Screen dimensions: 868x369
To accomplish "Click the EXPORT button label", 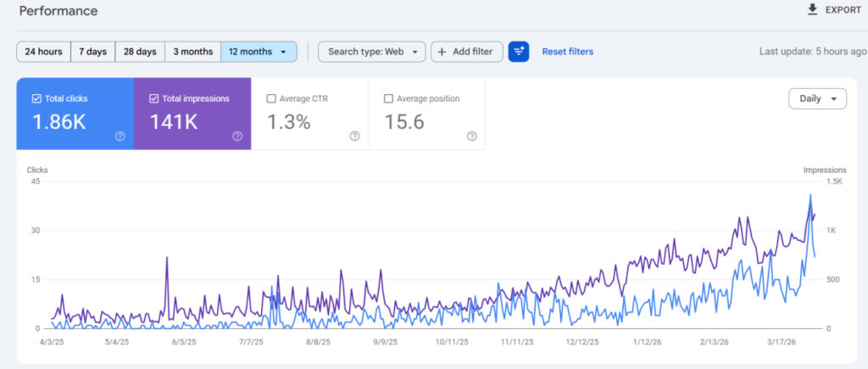I will 843,10.
